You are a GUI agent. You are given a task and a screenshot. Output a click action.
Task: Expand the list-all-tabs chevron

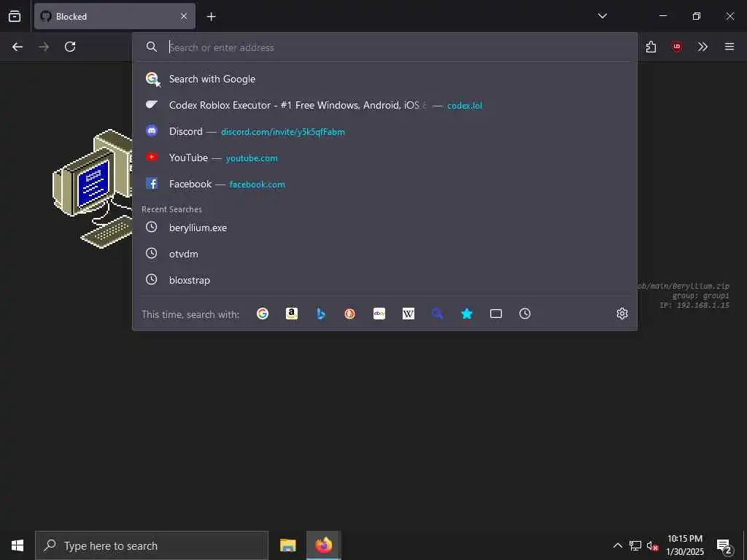602,16
